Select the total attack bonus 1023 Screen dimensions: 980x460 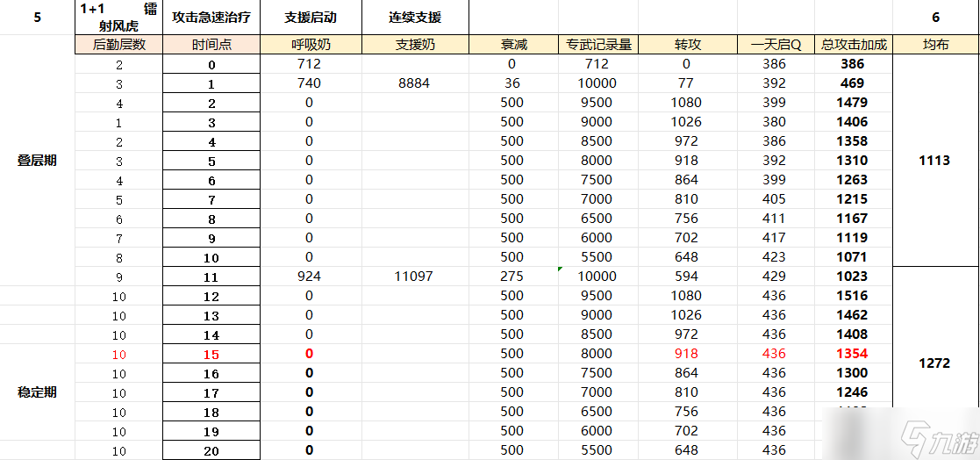click(852, 277)
